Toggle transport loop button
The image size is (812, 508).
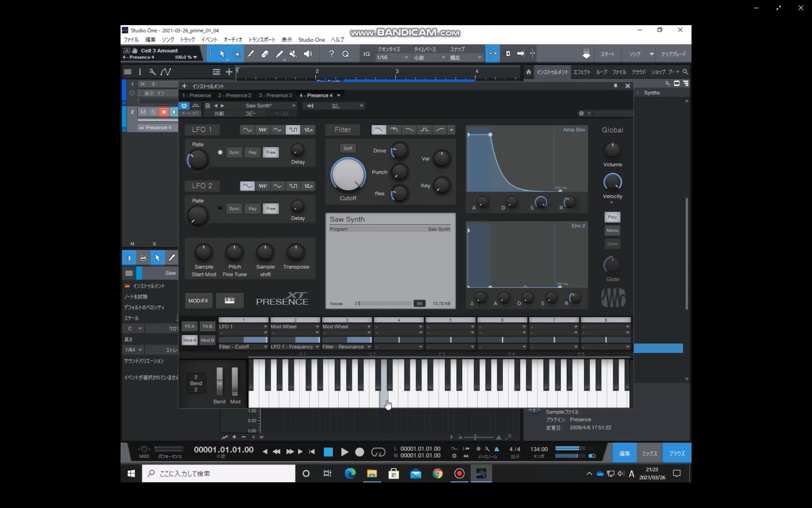378,452
